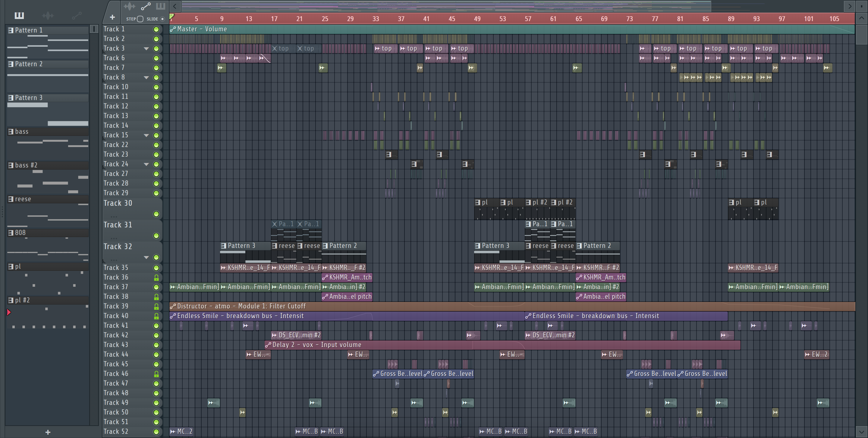This screenshot has width=868, height=438.
Task: Click the lock icon on Track 46
Action: [x=156, y=374]
